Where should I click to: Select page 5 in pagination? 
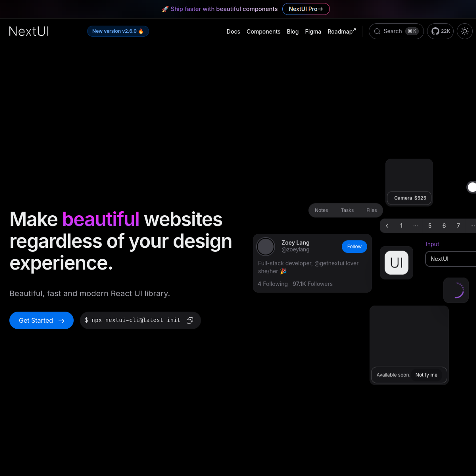[430, 226]
